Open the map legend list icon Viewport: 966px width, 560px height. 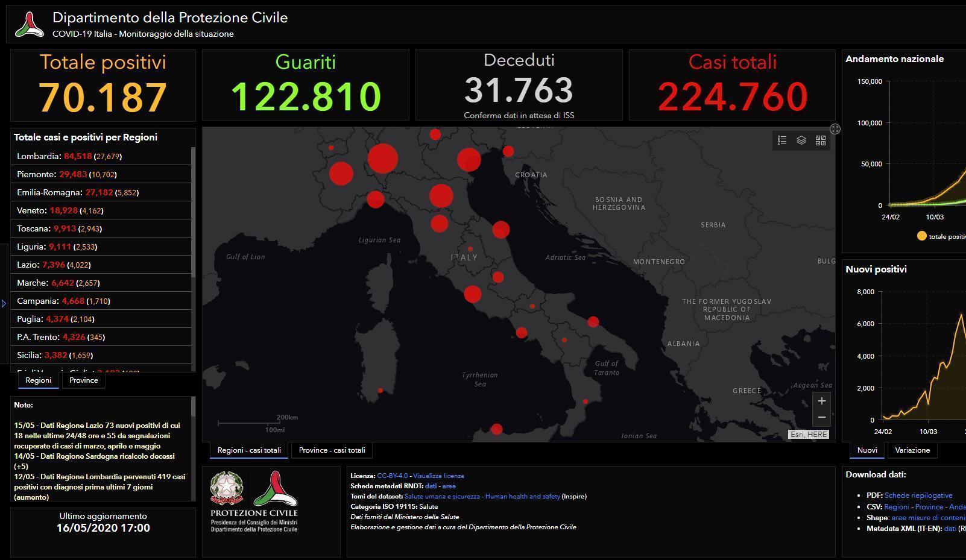[782, 140]
